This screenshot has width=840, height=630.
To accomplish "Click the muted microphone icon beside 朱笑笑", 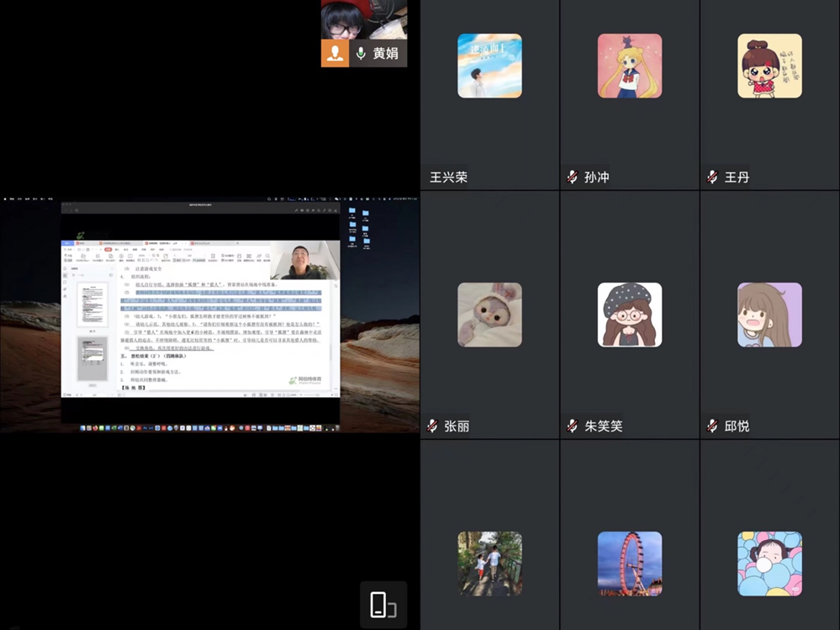I will (x=573, y=426).
